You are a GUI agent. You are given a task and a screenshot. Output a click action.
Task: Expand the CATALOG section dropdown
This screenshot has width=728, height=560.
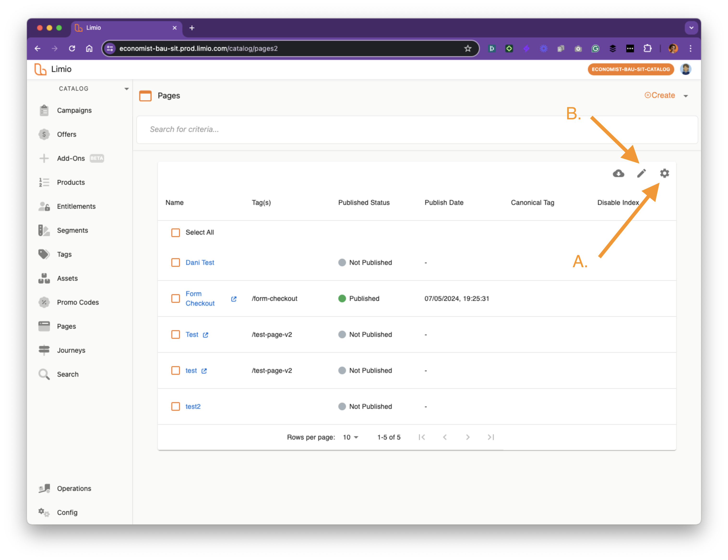[x=126, y=89]
